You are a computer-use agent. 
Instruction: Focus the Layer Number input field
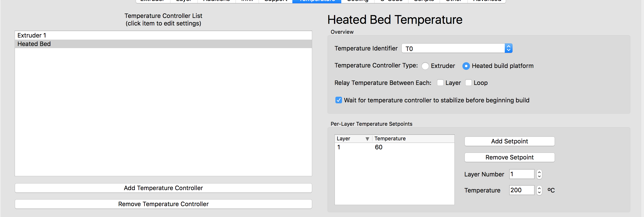tap(522, 174)
